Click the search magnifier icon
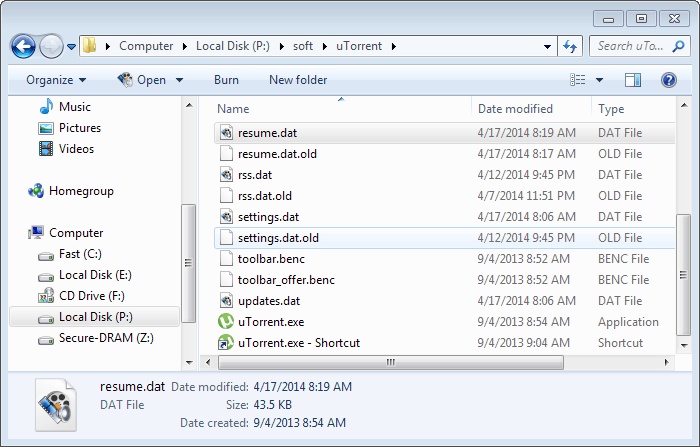 coord(679,46)
